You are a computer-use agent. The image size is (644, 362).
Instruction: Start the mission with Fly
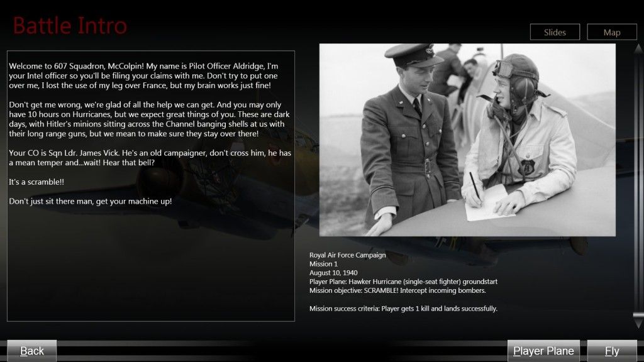tap(611, 351)
